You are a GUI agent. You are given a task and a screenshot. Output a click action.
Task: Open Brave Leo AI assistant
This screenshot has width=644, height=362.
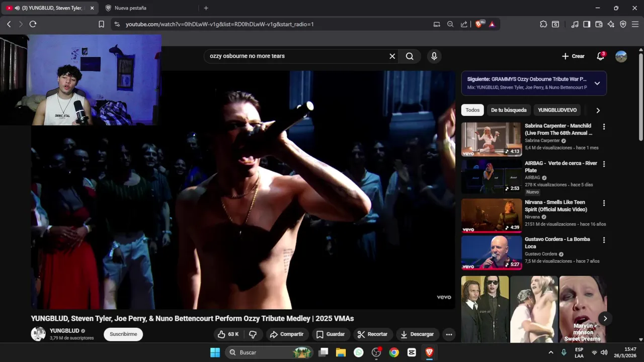(611, 24)
